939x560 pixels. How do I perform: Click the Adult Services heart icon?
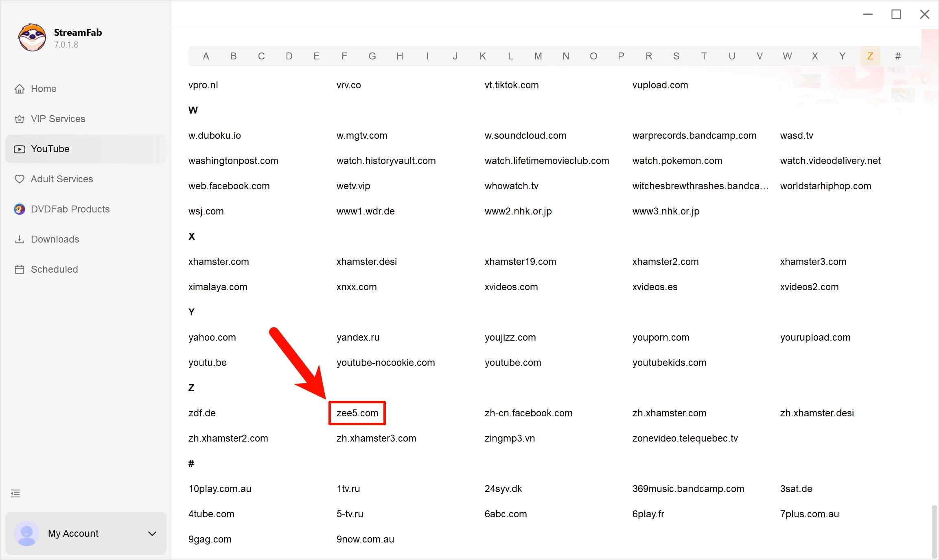tap(19, 179)
